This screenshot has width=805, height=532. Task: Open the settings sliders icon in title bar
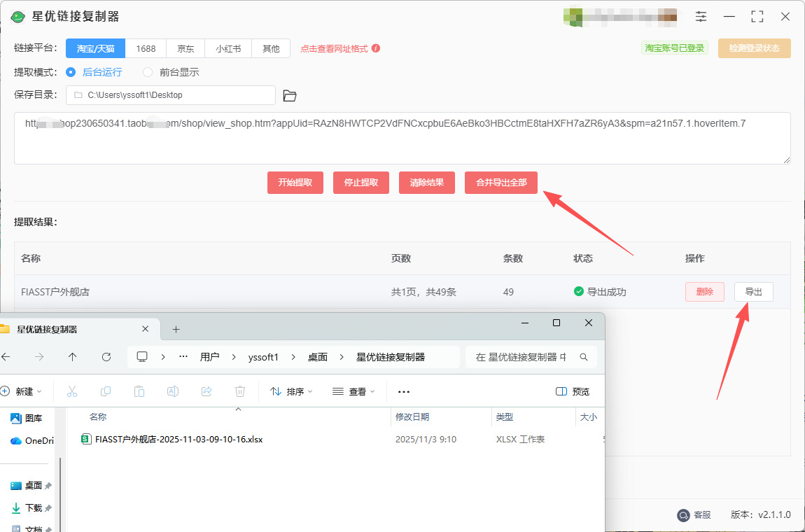point(701,16)
